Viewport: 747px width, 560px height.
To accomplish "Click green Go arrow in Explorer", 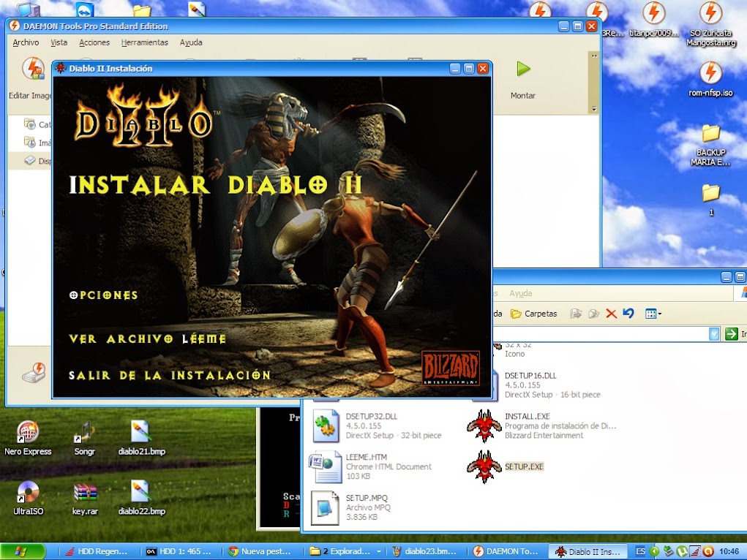I will tap(732, 334).
